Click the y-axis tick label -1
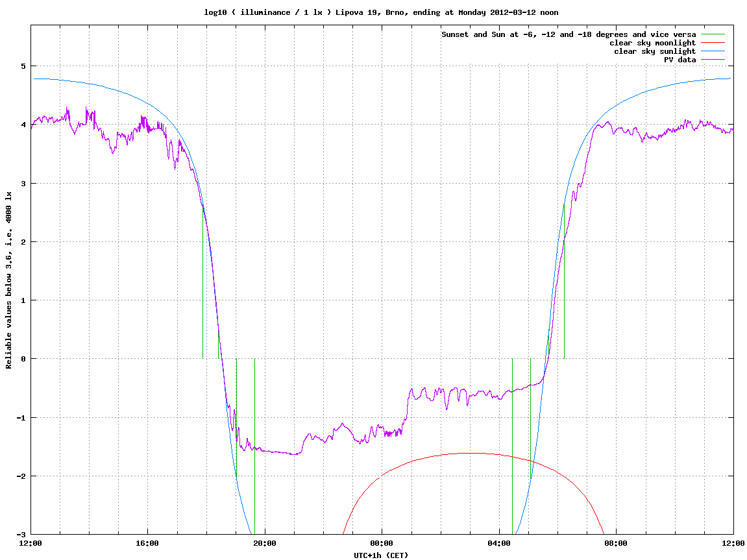Image resolution: width=747 pixels, height=560 pixels. point(21,418)
